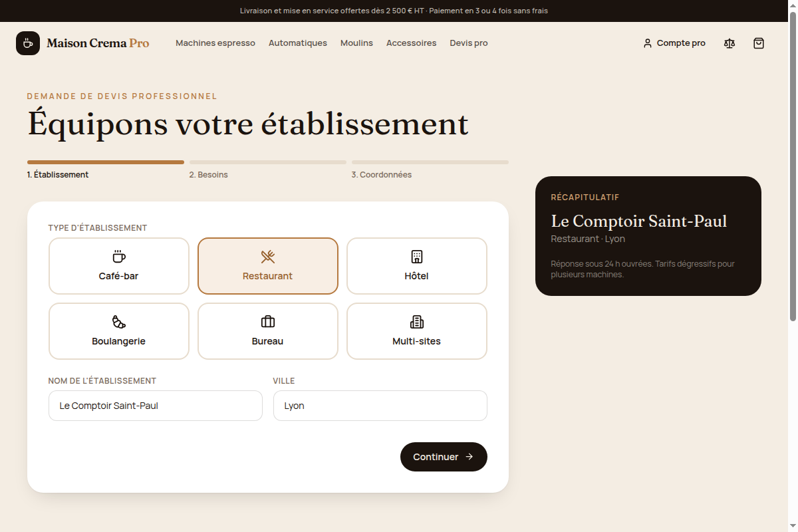
Task: Click the Continuer button
Action: tap(444, 457)
